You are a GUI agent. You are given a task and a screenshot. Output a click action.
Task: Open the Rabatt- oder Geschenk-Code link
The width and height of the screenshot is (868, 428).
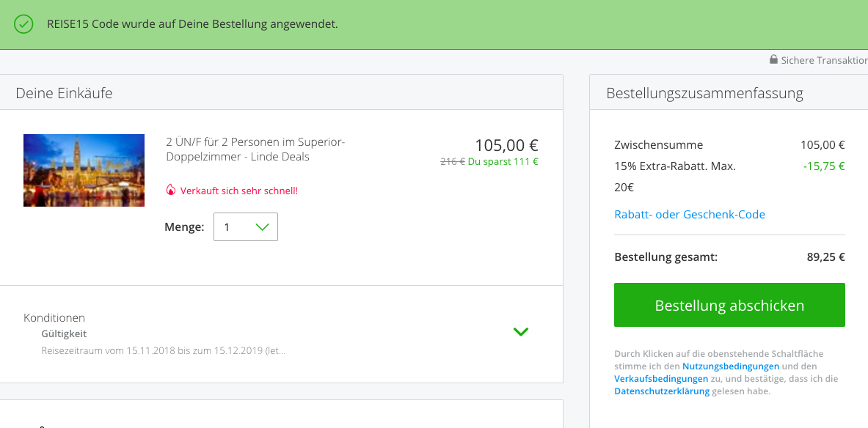[690, 214]
